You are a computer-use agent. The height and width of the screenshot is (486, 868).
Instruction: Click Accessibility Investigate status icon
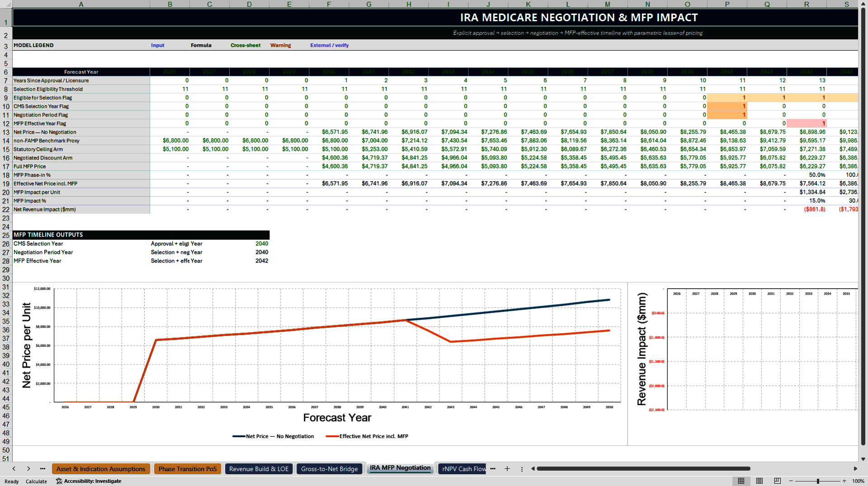[88, 481]
